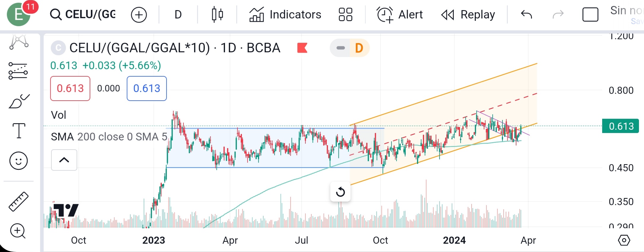Open the emoji icons tool

[18, 161]
